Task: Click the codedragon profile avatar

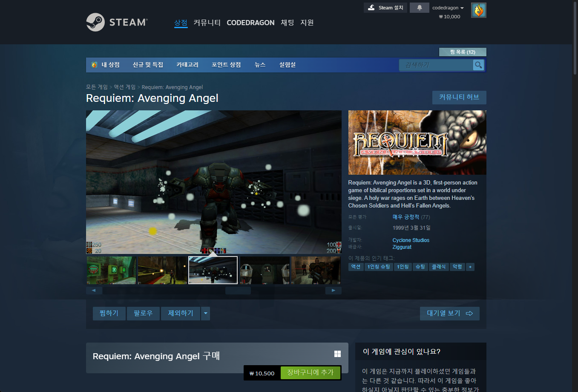Action: [478, 10]
